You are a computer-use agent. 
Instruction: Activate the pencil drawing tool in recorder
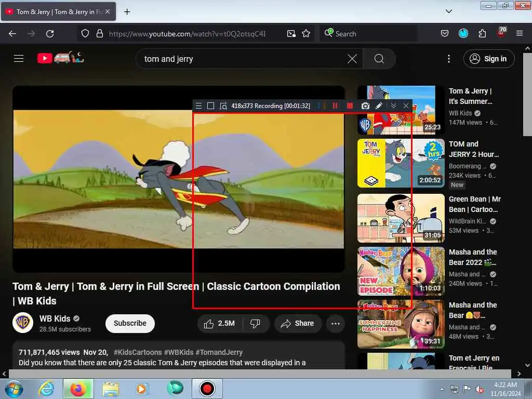[379, 106]
